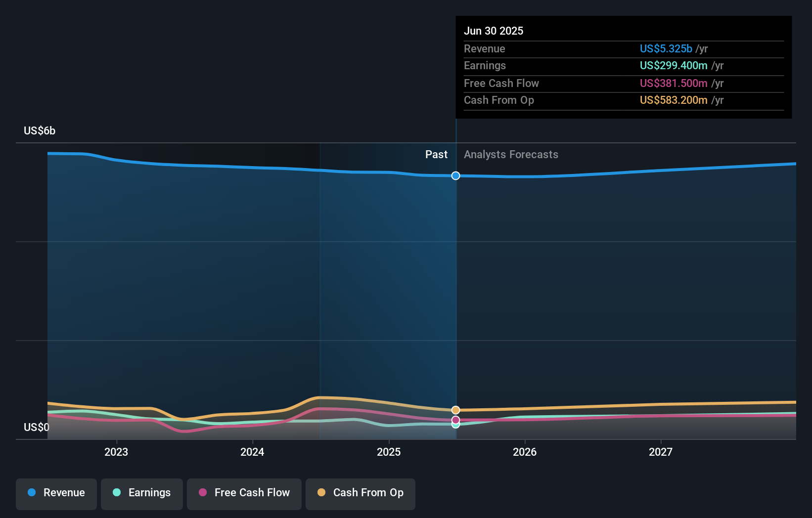Screen dimensions: 812x518
Task: Click the orange Cash From Op data point
Action: click(456, 410)
